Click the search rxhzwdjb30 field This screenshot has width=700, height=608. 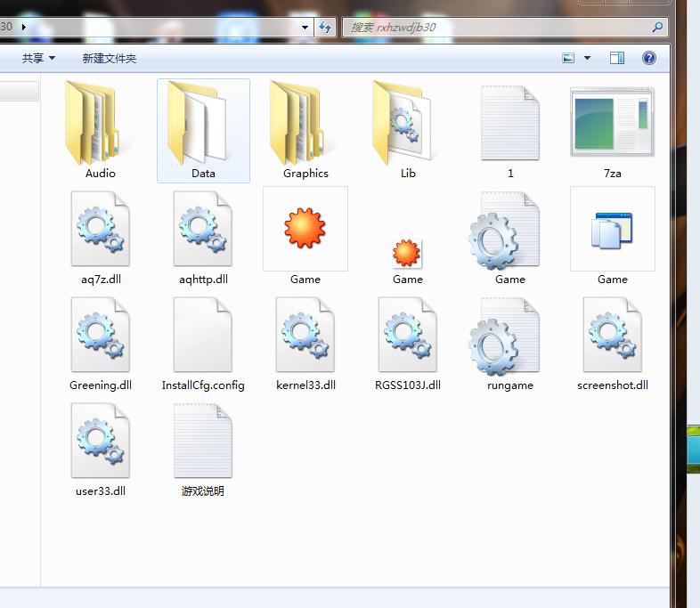pyautogui.click(x=496, y=28)
